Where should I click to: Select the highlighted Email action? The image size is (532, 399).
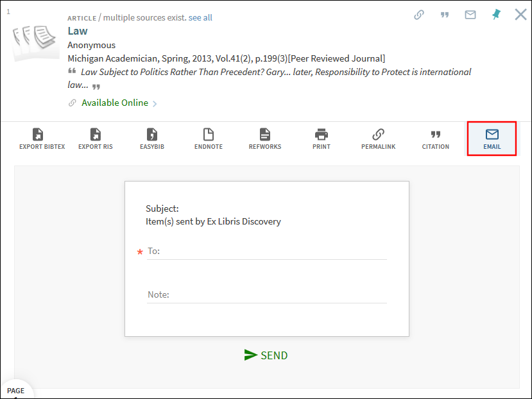(492, 139)
